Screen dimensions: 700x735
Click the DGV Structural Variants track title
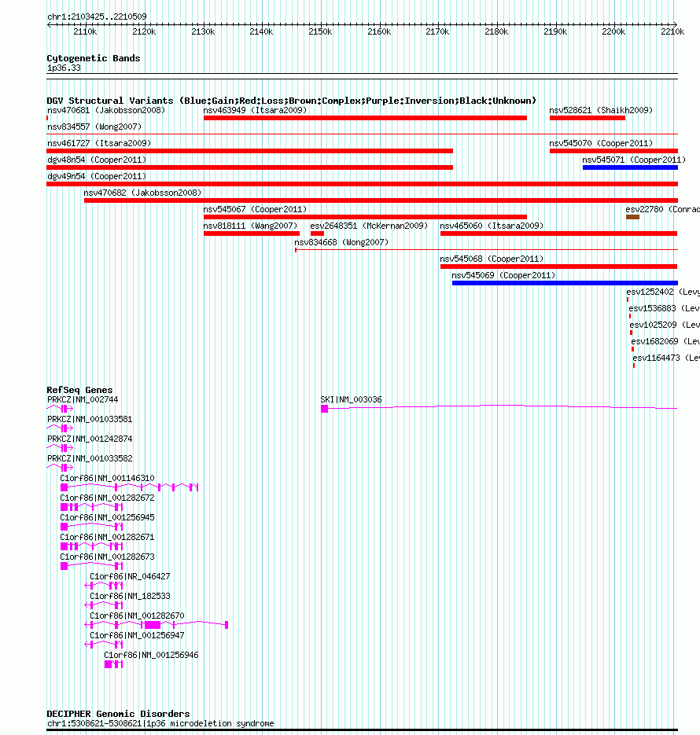pos(291,101)
